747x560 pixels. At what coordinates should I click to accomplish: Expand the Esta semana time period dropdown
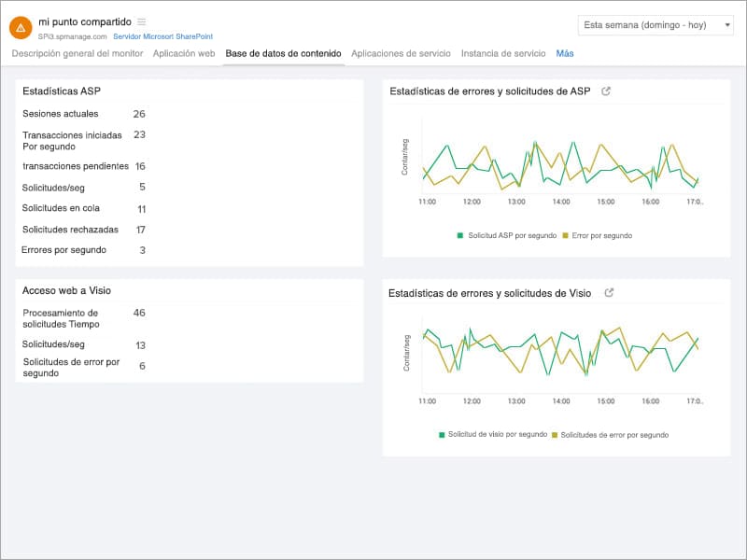coord(655,25)
